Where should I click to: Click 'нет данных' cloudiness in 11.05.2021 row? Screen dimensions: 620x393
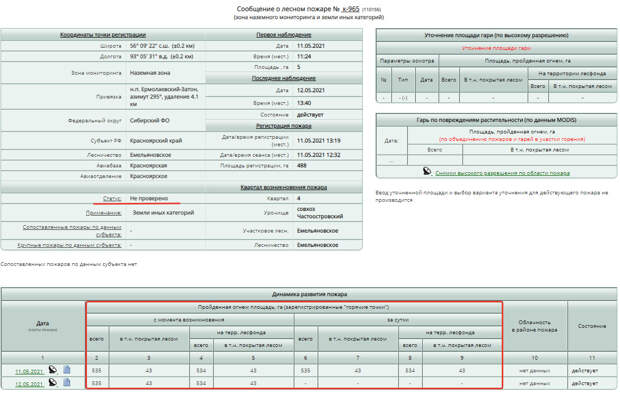tap(535, 371)
